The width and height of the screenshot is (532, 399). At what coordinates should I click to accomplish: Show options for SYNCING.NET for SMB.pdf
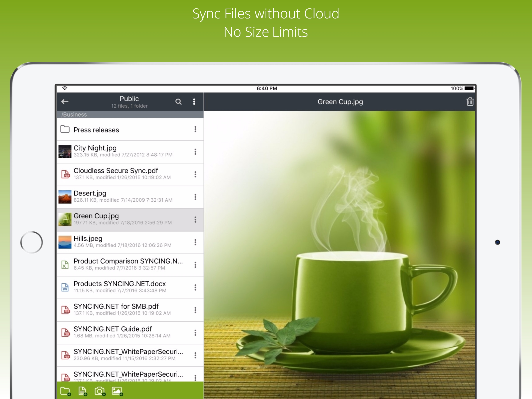pyautogui.click(x=195, y=310)
